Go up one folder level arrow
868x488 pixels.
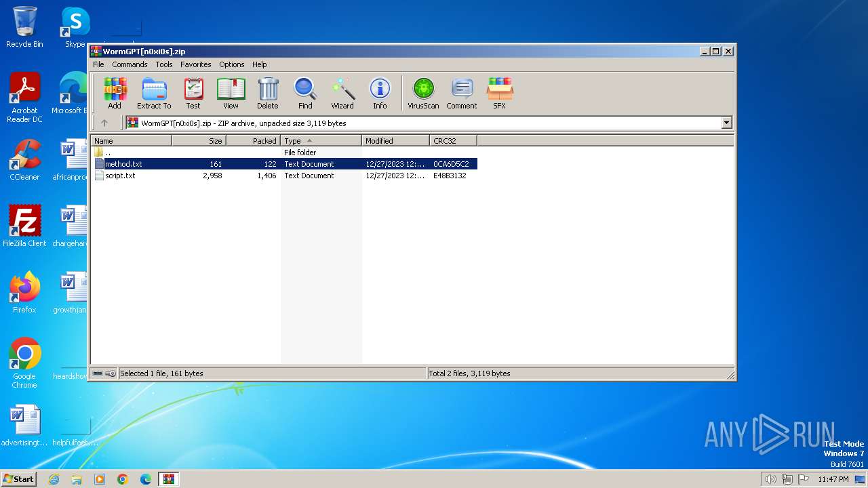pos(104,123)
